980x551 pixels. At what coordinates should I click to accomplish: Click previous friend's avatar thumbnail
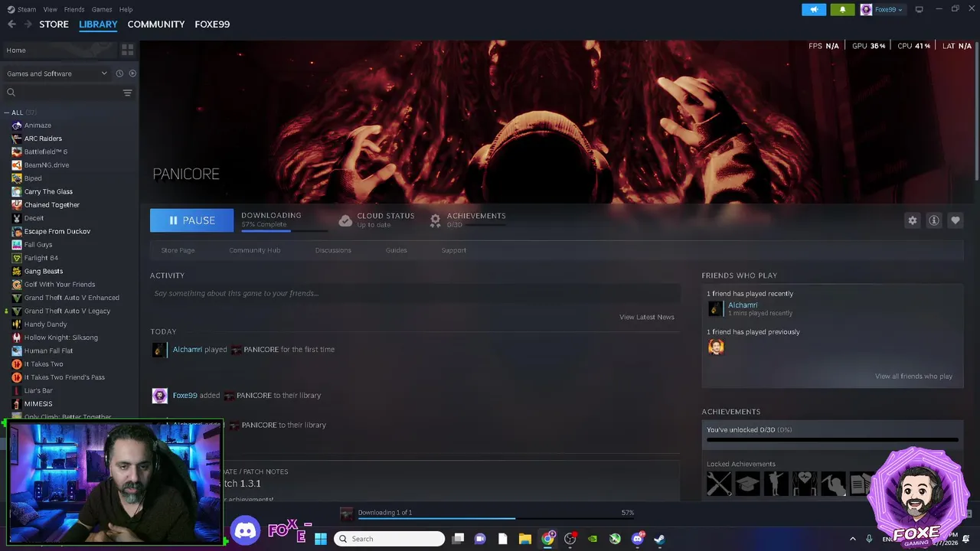click(x=716, y=347)
